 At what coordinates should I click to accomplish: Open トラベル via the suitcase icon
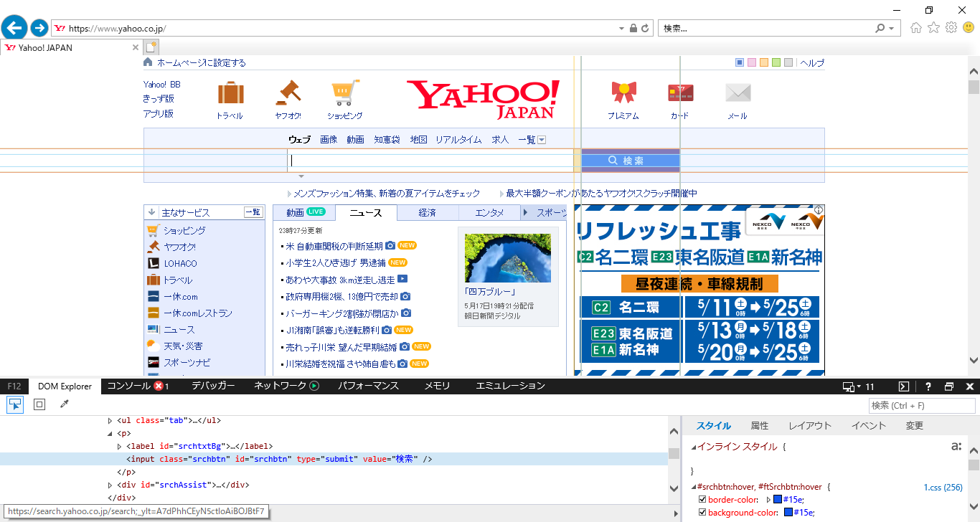click(230, 93)
